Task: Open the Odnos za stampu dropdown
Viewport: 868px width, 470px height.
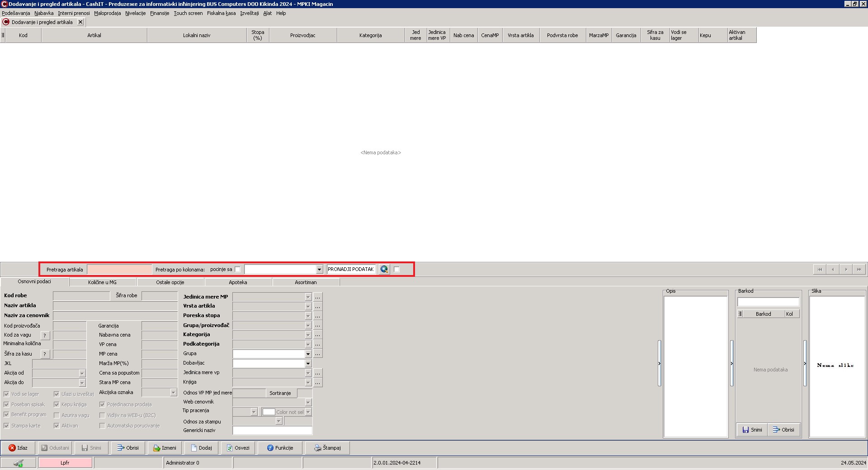Action: 278,421
